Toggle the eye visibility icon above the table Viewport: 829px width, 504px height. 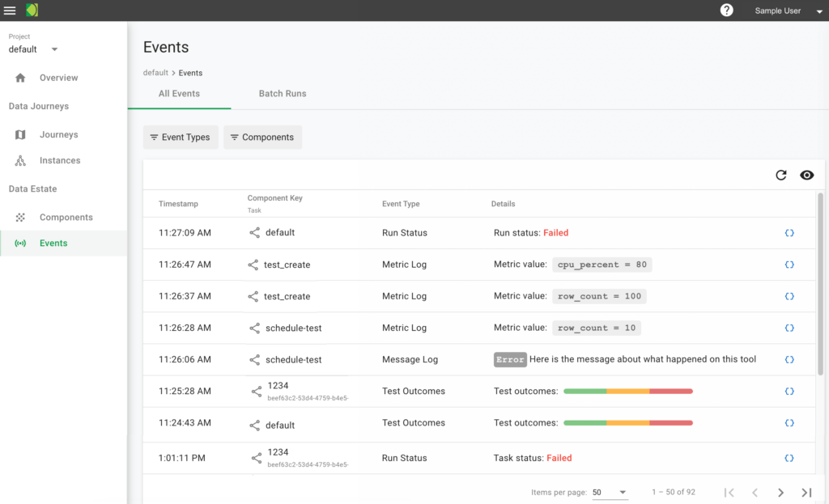(x=806, y=175)
